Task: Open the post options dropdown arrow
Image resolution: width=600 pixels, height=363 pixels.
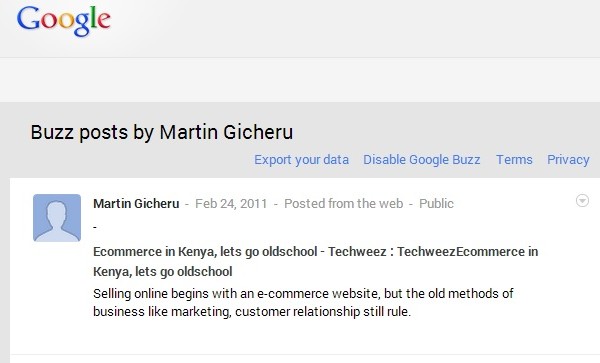Action: (x=582, y=200)
